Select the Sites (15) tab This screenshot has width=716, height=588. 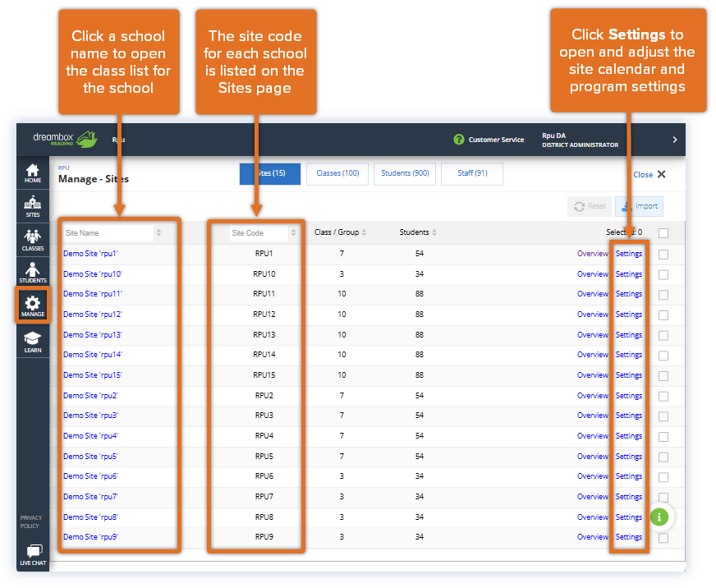pos(270,173)
